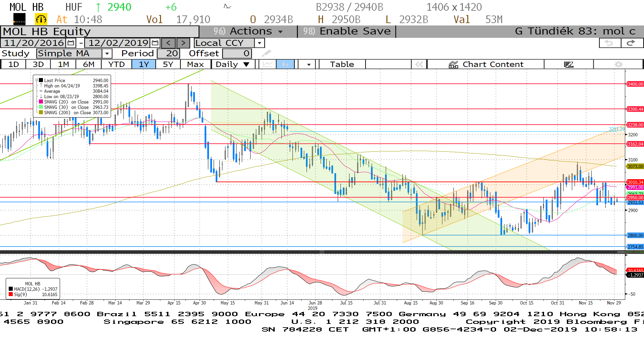Image resolution: width=644 pixels, height=348 pixels.
Task: Select the YTD range tab
Action: (x=116, y=64)
